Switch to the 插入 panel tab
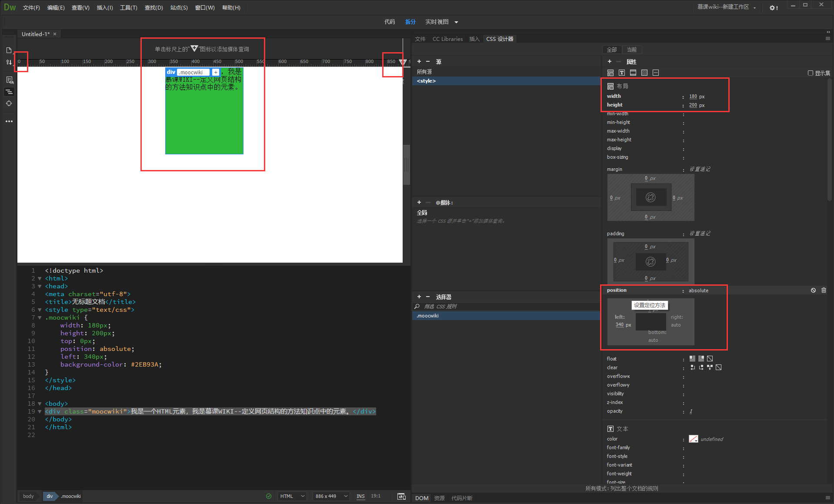 pos(474,39)
